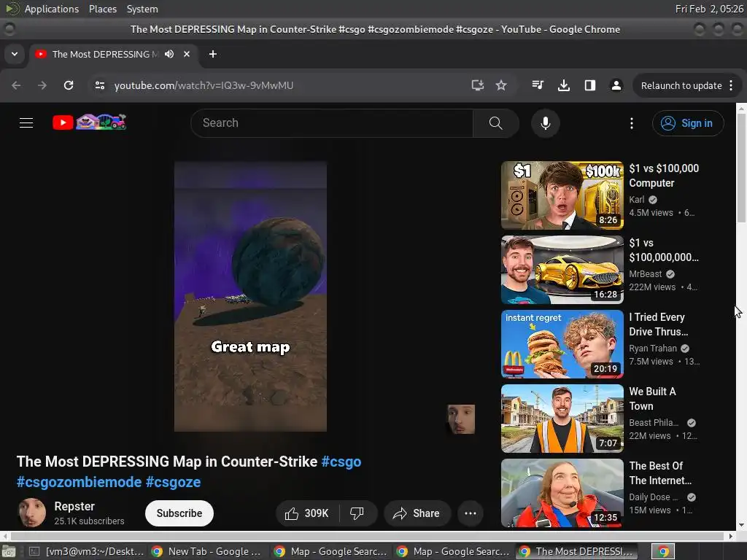This screenshot has height=560, width=747.
Task: Open first Map - Google Search taskbar window
Action: (331, 551)
